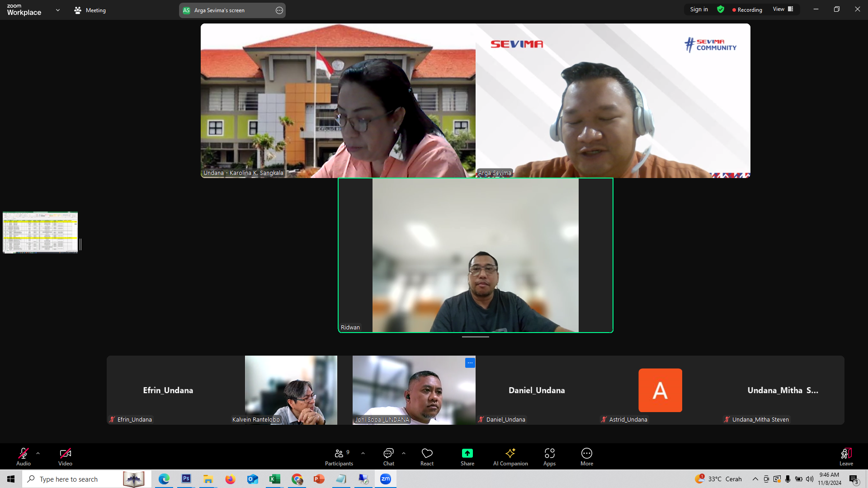The width and height of the screenshot is (868, 488).
Task: Click the shared Excel screen thumbnail
Action: click(x=40, y=232)
